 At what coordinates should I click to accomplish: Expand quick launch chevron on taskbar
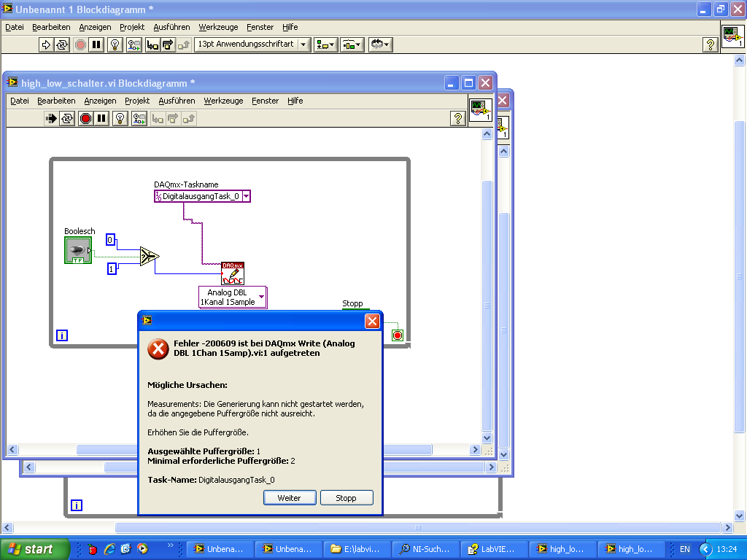(171, 545)
